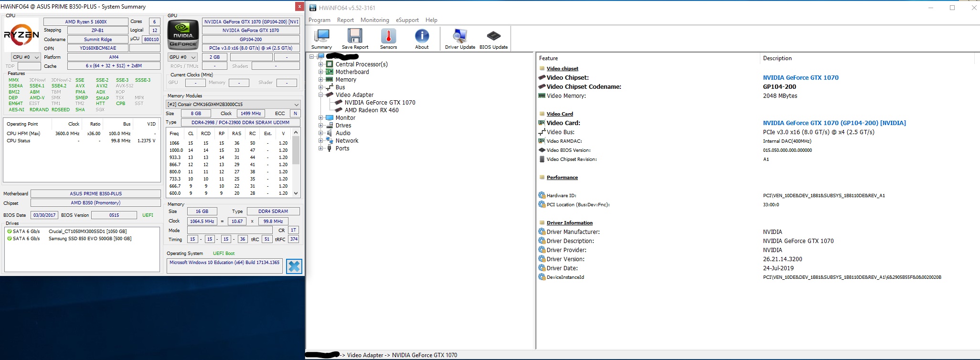Select Audio tree node
The width and height of the screenshot is (980, 360).
[x=343, y=133]
